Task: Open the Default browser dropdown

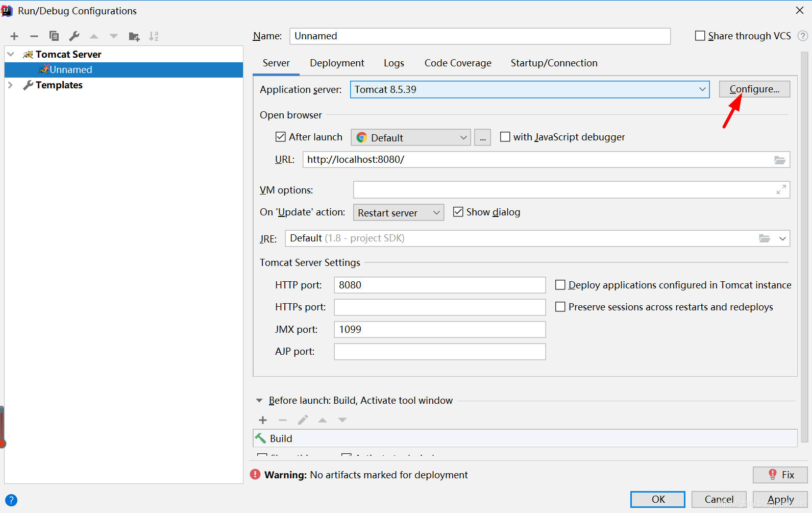Action: click(x=411, y=137)
